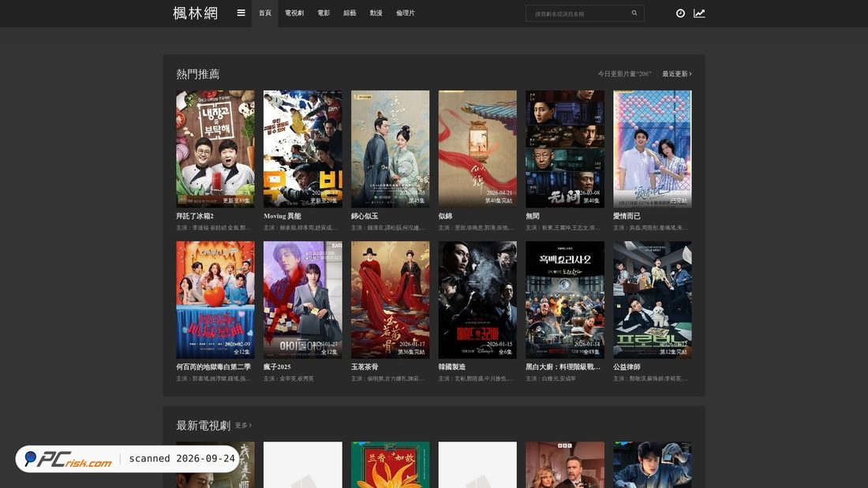Click the magnifier search icon
The image size is (868, 488).
click(634, 13)
